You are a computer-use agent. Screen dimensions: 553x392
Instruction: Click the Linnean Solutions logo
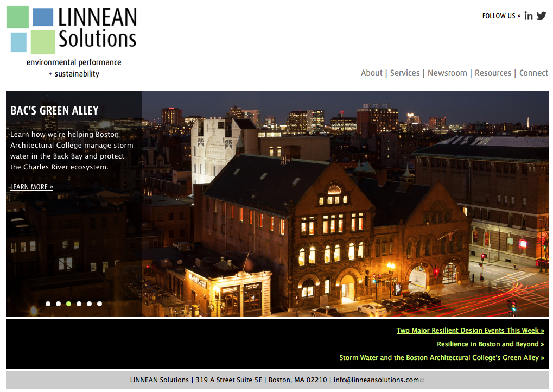click(x=72, y=30)
